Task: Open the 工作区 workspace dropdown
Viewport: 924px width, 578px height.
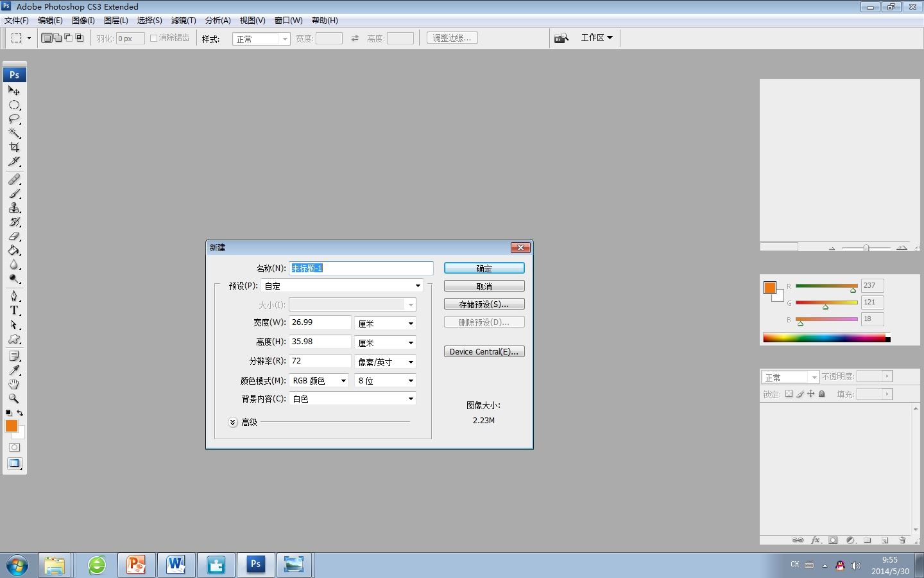Action: [x=597, y=38]
